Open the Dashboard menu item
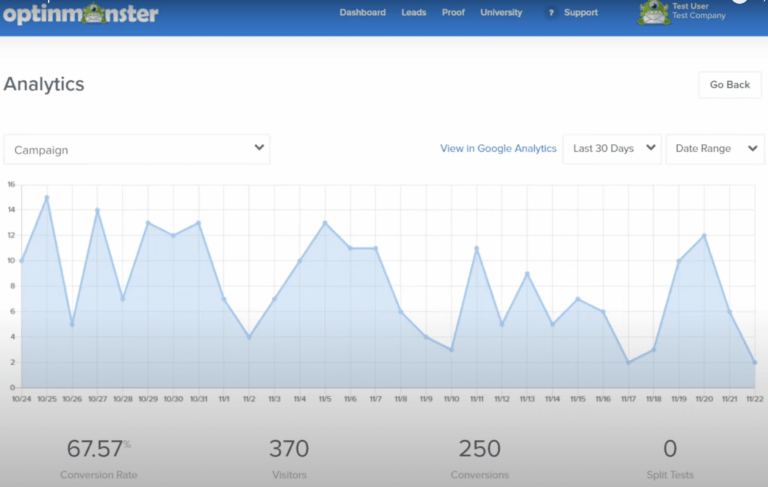 click(x=362, y=12)
